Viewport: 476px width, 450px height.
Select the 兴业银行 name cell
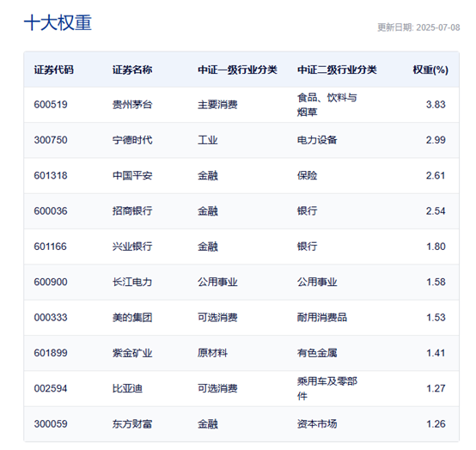tap(132, 246)
